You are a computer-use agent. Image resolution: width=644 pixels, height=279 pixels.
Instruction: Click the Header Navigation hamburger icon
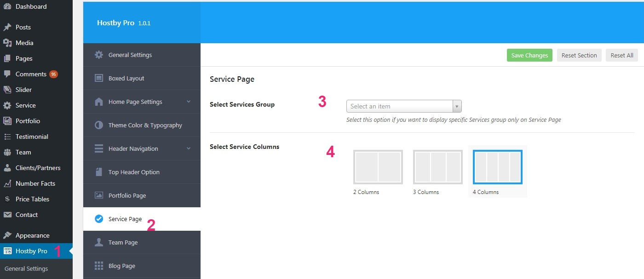coord(99,148)
